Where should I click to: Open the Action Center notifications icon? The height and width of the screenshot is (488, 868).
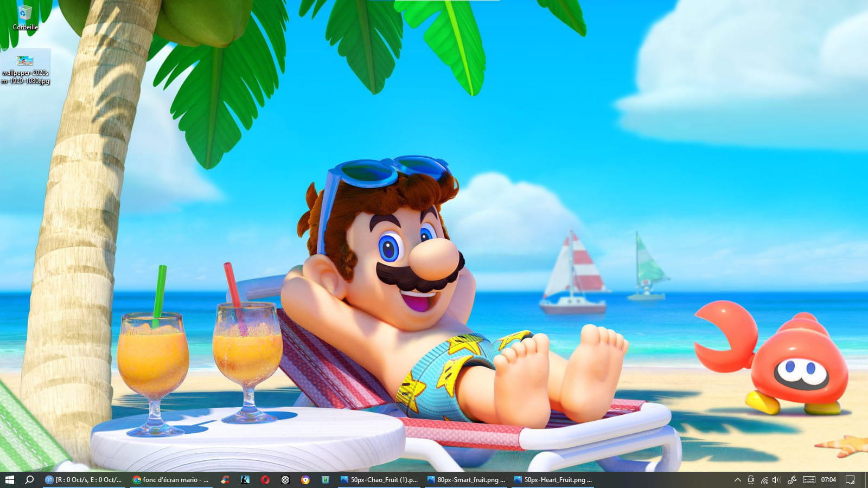pos(850,479)
